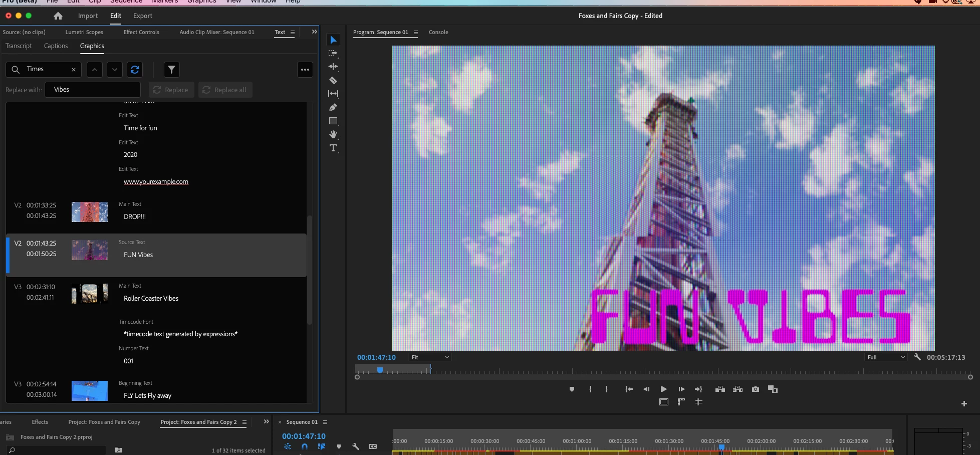Click the Lift button
980x455 pixels.
(720, 389)
